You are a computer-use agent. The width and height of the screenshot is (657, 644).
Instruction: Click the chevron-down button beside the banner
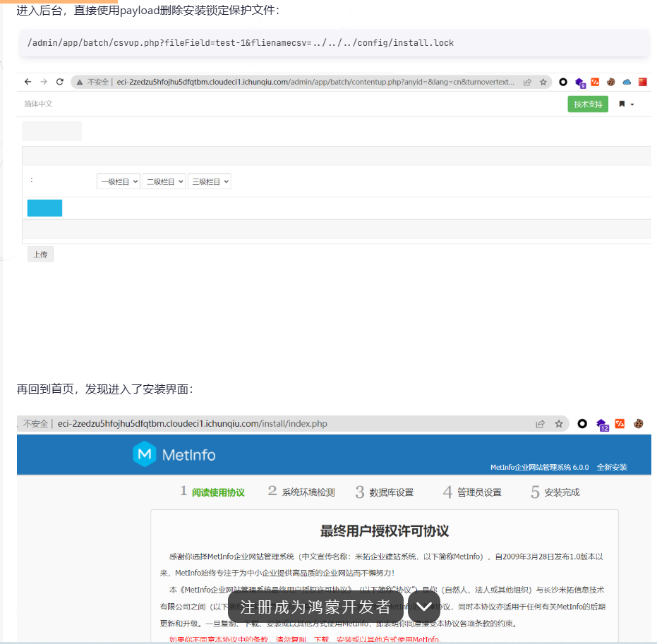pyautogui.click(x=424, y=607)
